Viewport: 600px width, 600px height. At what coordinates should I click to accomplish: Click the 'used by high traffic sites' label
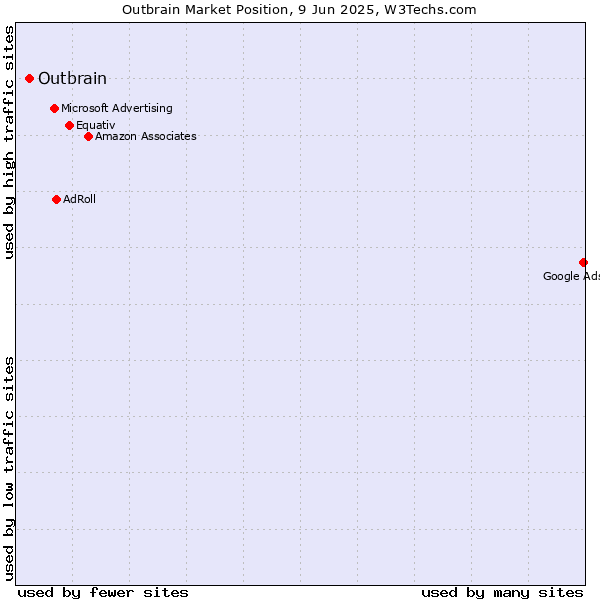[8, 142]
